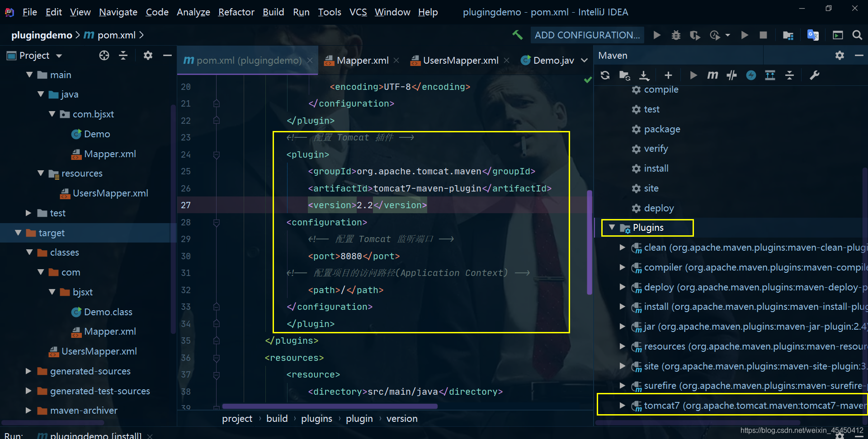Close the pom.xml editor tab
868x439 pixels.
tap(310, 61)
